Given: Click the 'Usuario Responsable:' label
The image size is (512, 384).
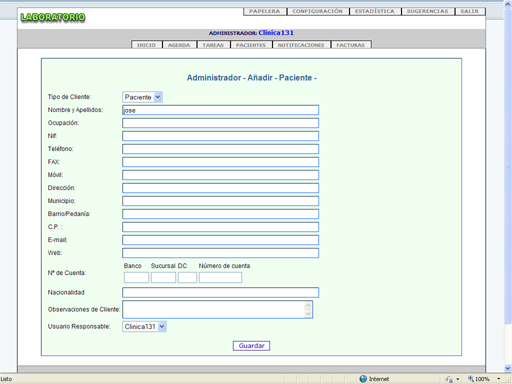Looking at the screenshot, I should pos(79,327).
